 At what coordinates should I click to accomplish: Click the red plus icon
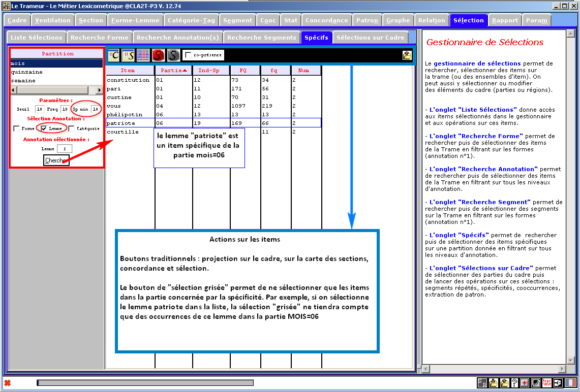(525, 383)
